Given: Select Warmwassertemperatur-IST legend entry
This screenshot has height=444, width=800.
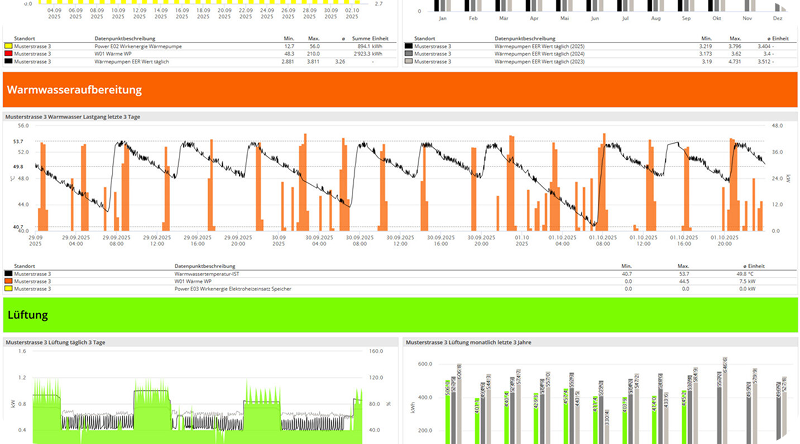Looking at the screenshot, I should point(210,273).
